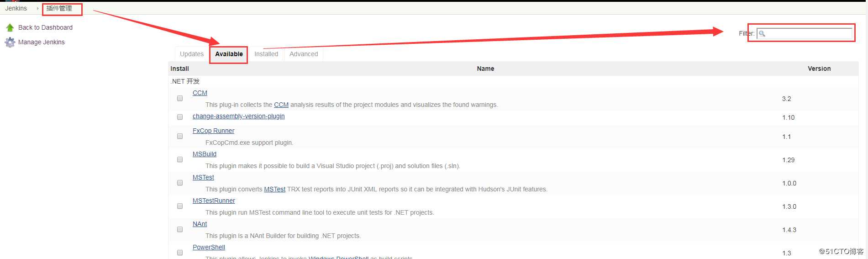Screen dimensions: 868x259
Task: Click the Jenkins breadcrumb link
Action: (x=16, y=8)
